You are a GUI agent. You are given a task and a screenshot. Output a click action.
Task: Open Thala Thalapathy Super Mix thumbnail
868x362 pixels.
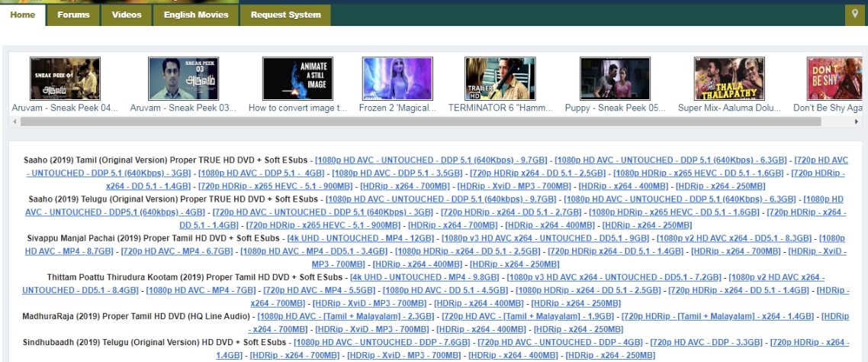click(x=730, y=79)
